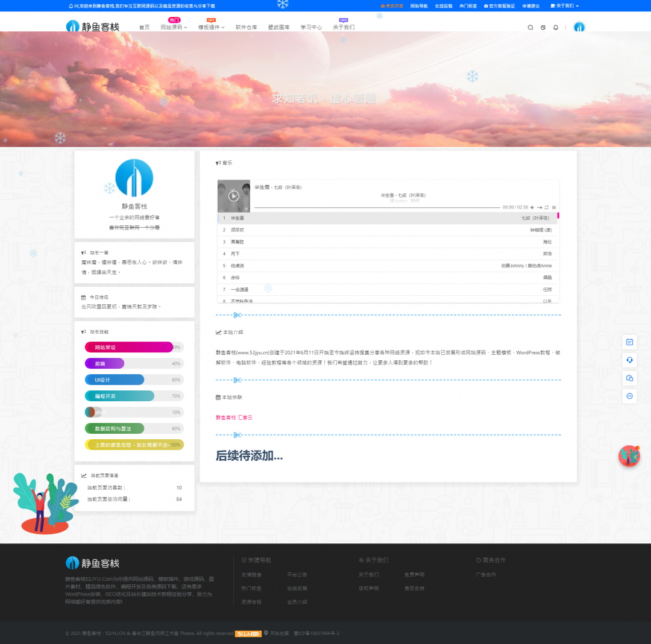
Task: Toggle the playlist menu in music player
Action: coord(554,207)
